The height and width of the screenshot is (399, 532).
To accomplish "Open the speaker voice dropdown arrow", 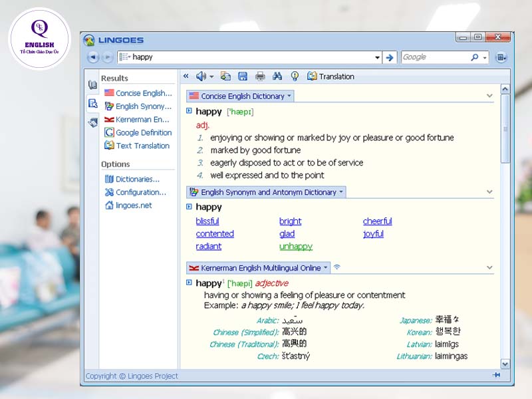I will (211, 76).
